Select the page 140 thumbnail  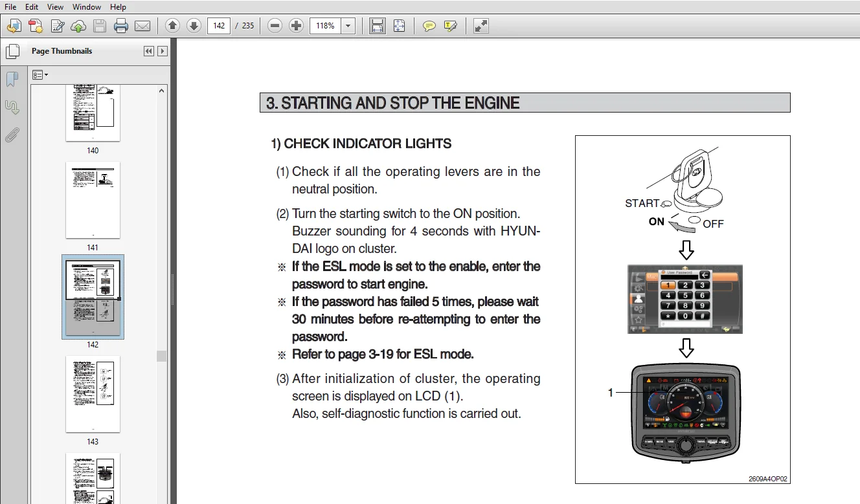pyautogui.click(x=93, y=113)
